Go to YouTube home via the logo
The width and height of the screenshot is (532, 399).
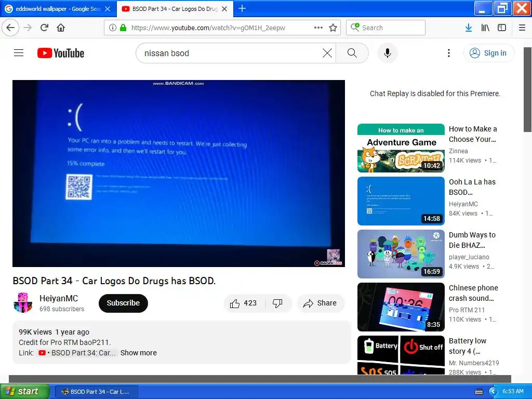(x=61, y=53)
